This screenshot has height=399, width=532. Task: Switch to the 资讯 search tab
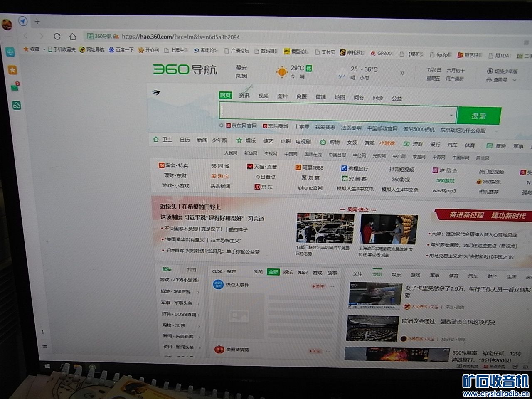(244, 96)
